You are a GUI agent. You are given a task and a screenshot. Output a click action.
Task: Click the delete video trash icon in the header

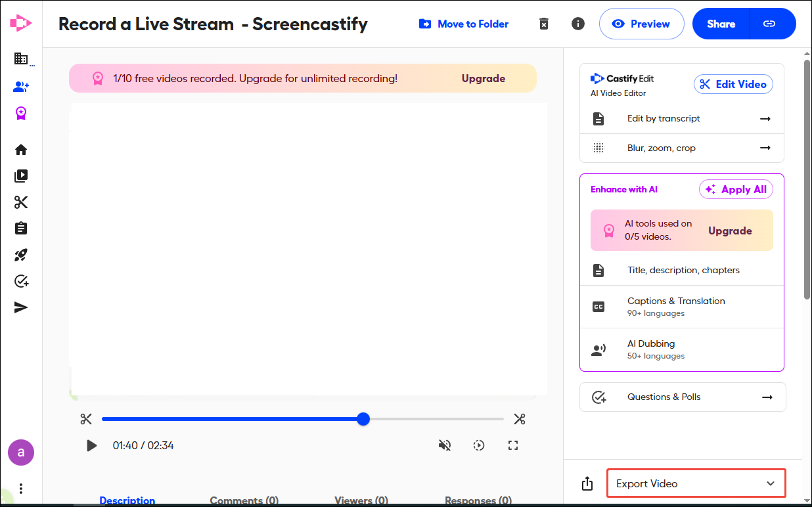pos(543,24)
